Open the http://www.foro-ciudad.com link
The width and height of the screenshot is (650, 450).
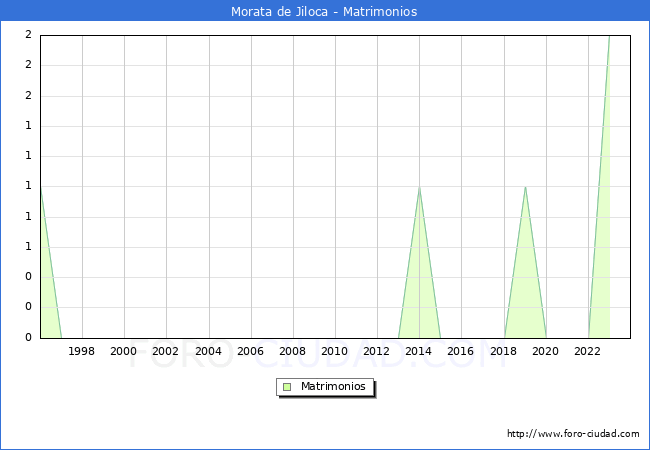point(573,433)
